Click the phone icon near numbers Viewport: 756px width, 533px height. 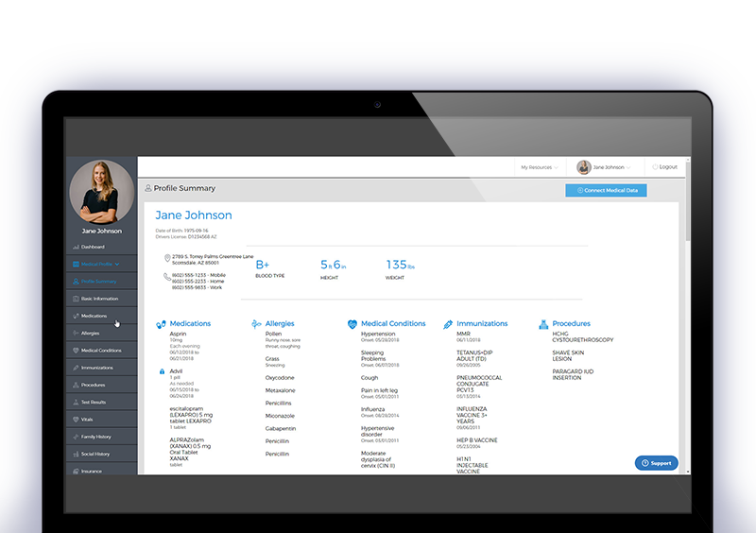click(166, 277)
